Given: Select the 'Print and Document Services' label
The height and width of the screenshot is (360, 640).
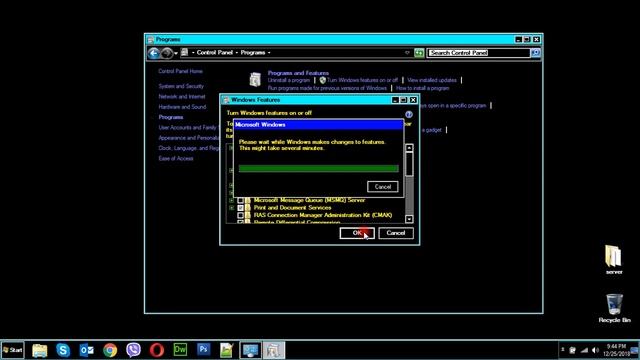Looking at the screenshot, I should (x=292, y=207).
